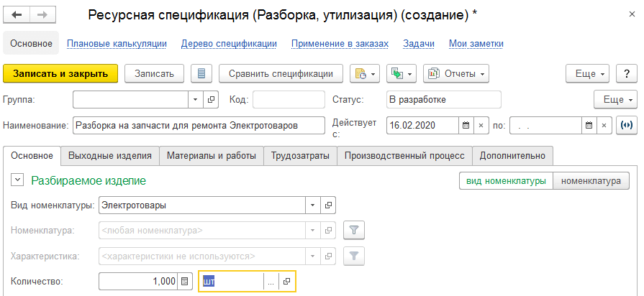Go forward with the right arrow button
Viewport: 644px width, 296px height.
42,15
